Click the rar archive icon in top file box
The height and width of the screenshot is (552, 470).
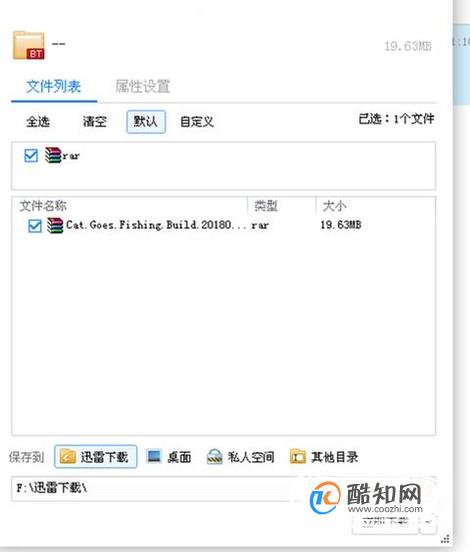click(x=53, y=155)
